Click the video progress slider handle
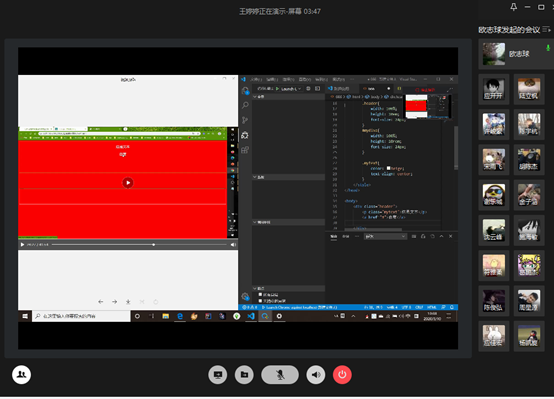Viewport: 554px width, 399px height. [153, 245]
